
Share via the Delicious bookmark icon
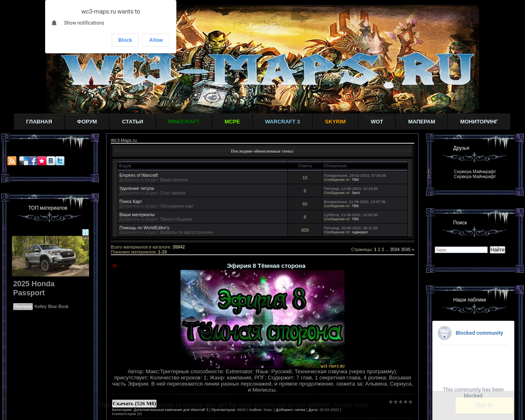pos(24,161)
